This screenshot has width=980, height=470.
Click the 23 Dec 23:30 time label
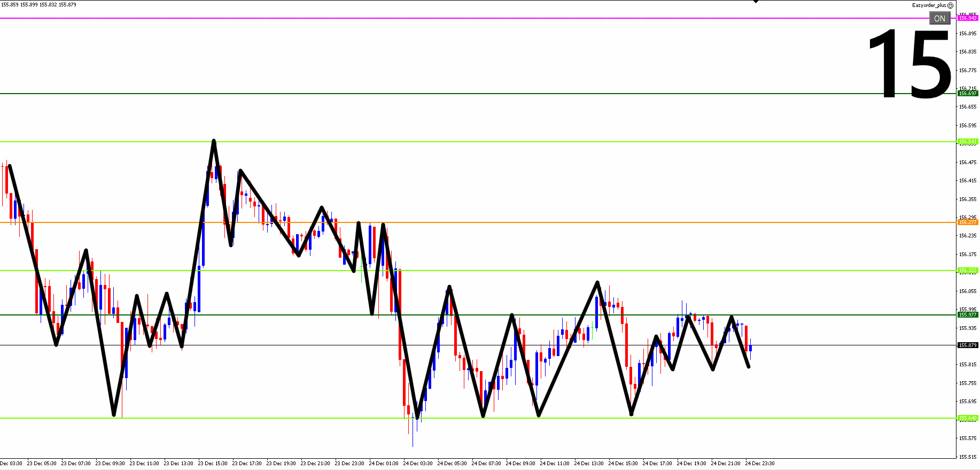coord(349,464)
